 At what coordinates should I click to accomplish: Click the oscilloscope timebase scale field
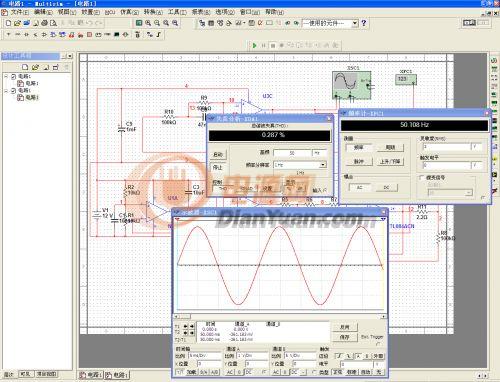coord(204,356)
